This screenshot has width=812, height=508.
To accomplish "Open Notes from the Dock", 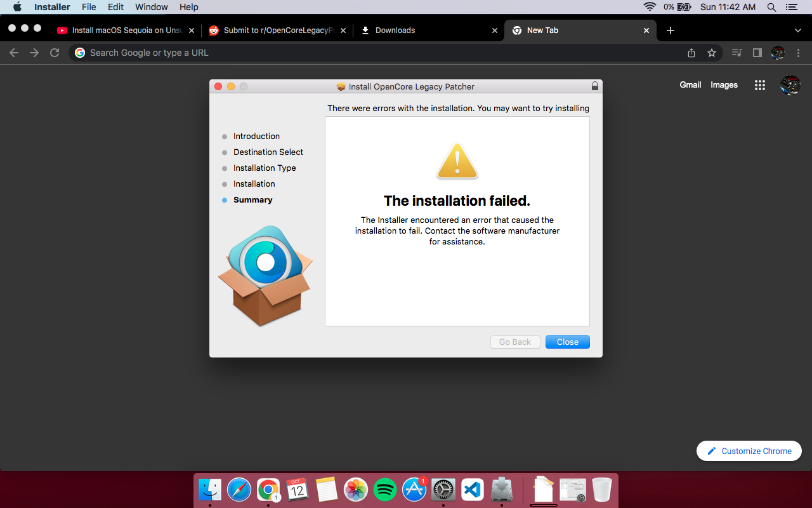I will 327,490.
